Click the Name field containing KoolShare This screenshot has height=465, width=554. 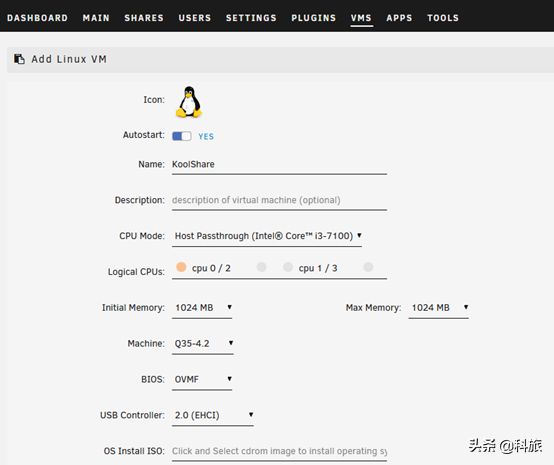[x=279, y=164]
